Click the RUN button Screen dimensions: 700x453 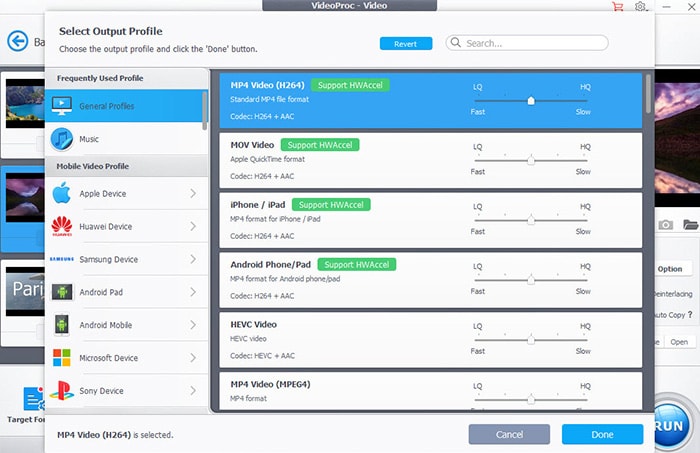pos(673,424)
